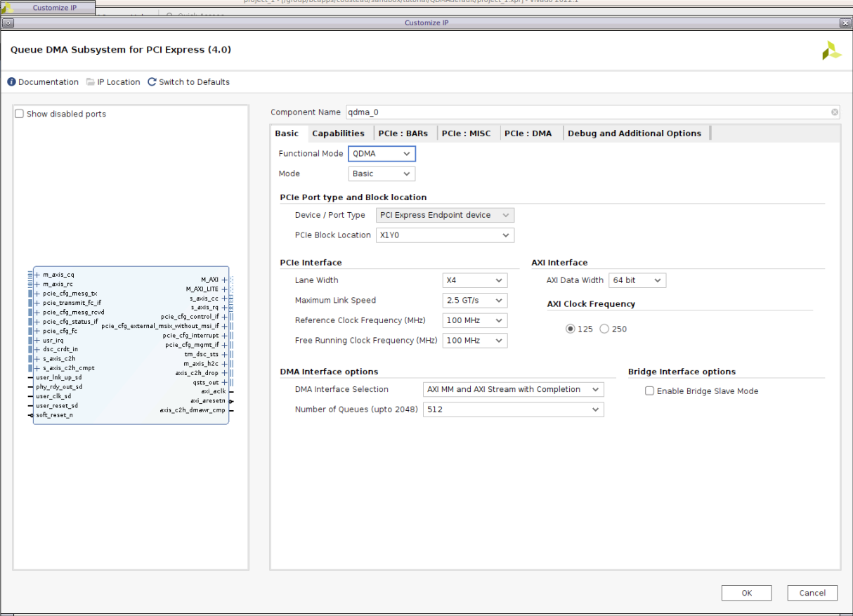Switch to the Capabilities tab
Image resolution: width=853 pixels, height=616 pixels.
(x=339, y=133)
